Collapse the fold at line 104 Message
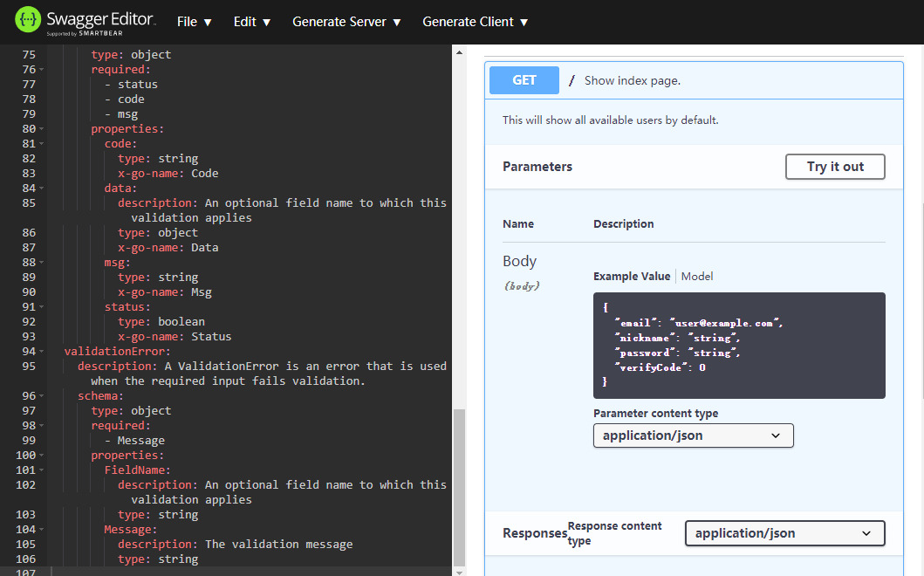Viewport: 924px width, 576px height. pyautogui.click(x=42, y=530)
